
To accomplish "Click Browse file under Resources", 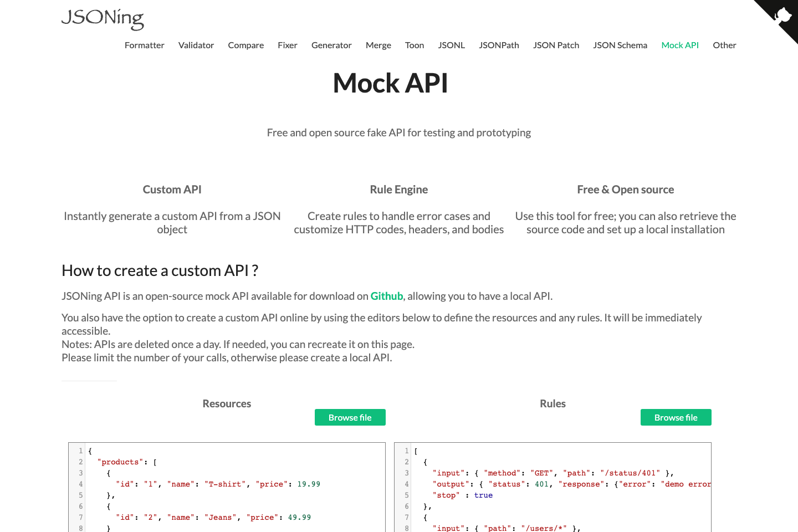I will coord(350,417).
